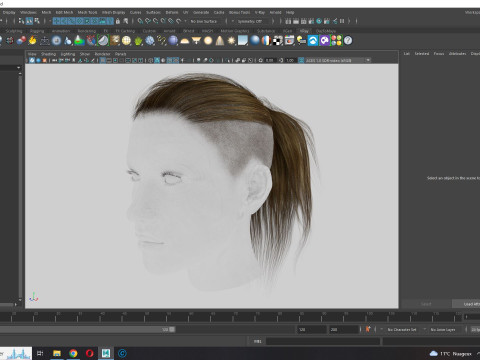Viewport: 480px width, 360px height.
Task: Click the No Live Surface field
Action: pos(207,21)
